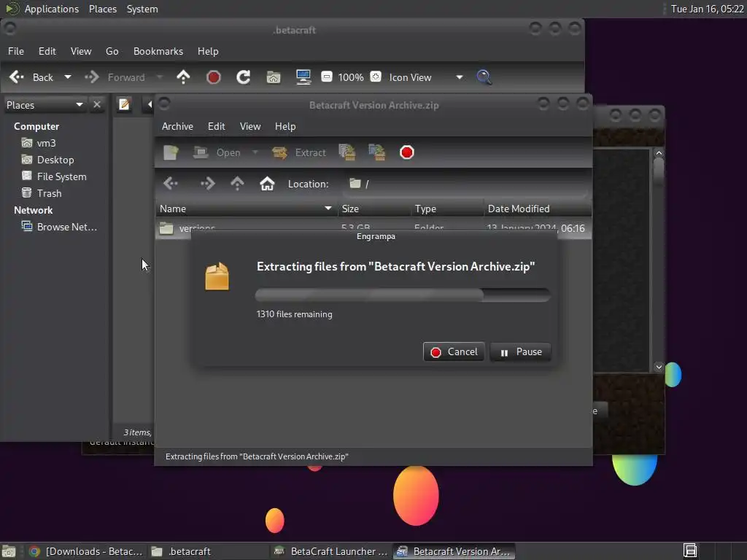Open Home folder icon in file manager toolbar

click(274, 77)
